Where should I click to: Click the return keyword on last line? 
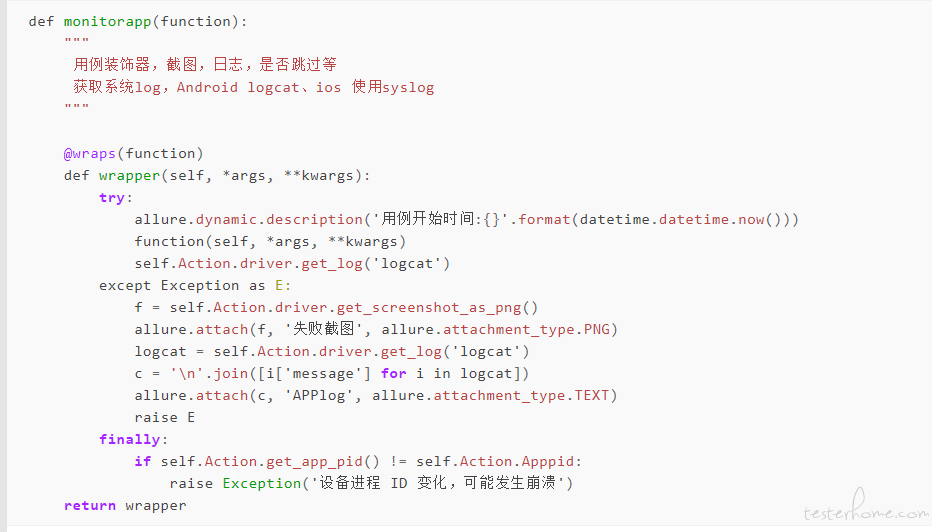tap(90, 506)
